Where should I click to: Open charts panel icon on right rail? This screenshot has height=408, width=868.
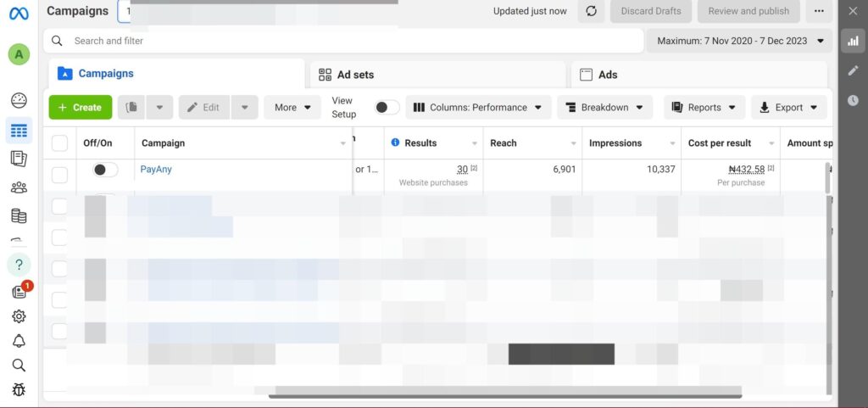pos(852,41)
